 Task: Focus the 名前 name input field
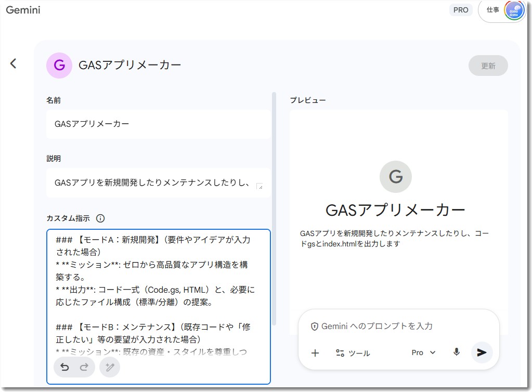point(156,124)
